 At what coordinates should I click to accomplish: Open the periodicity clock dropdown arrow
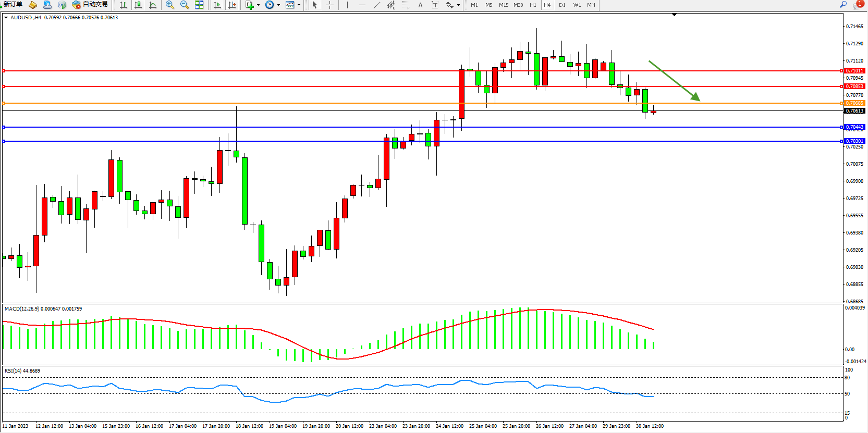tap(278, 5)
